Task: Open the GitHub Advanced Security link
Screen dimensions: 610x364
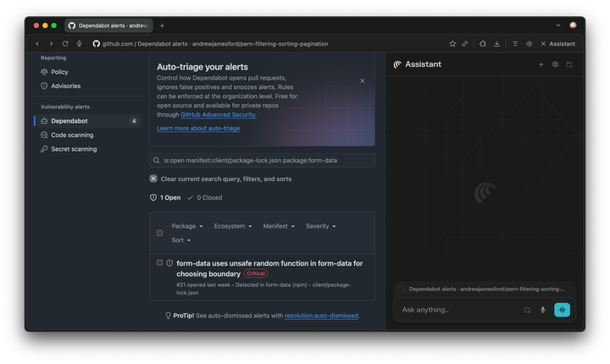Action: point(219,115)
